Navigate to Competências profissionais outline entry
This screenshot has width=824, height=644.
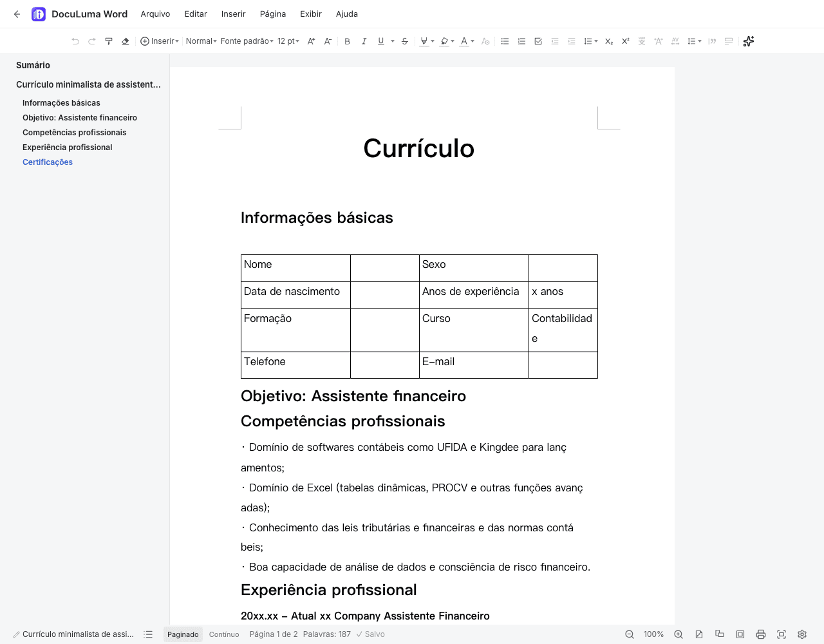click(75, 133)
